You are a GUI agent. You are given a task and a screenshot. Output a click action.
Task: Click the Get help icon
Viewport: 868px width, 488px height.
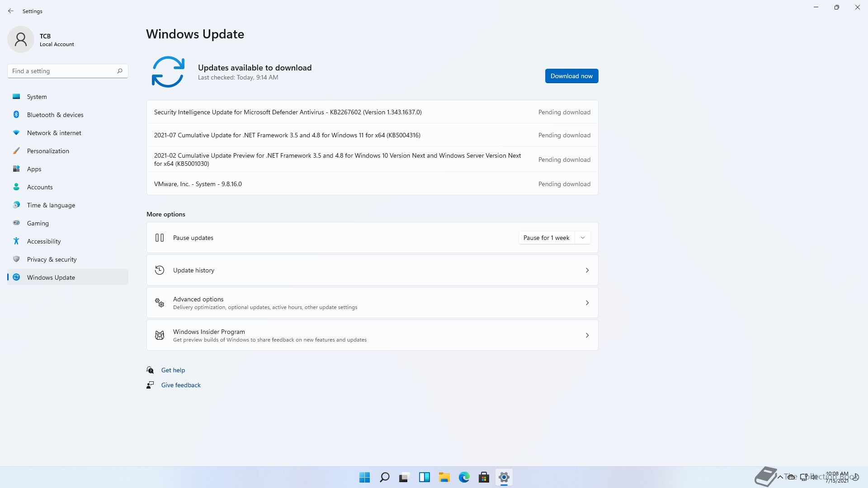coord(150,370)
